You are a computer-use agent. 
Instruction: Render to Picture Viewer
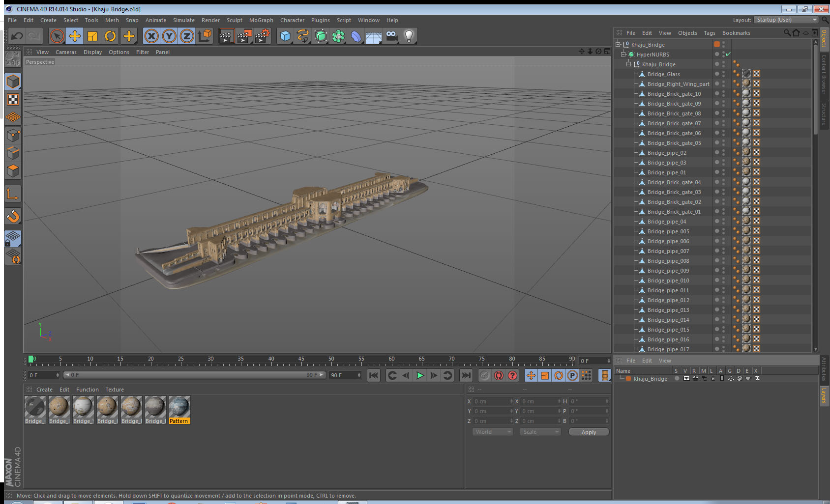[244, 36]
